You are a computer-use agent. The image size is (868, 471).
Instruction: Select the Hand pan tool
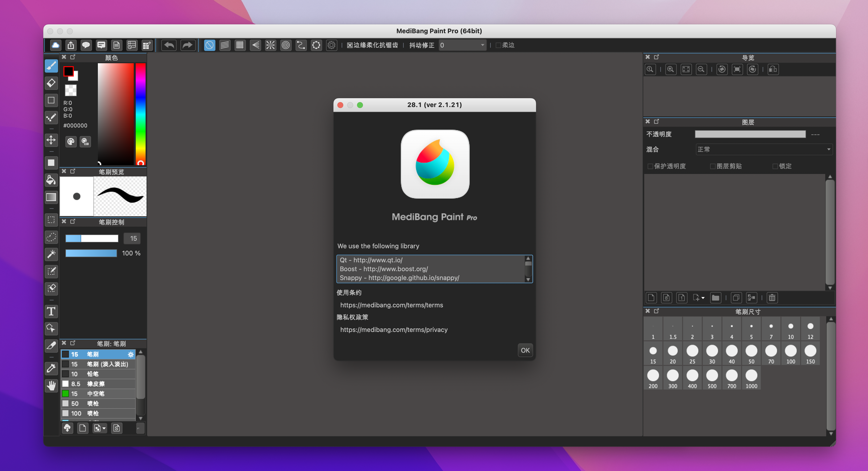pyautogui.click(x=51, y=385)
